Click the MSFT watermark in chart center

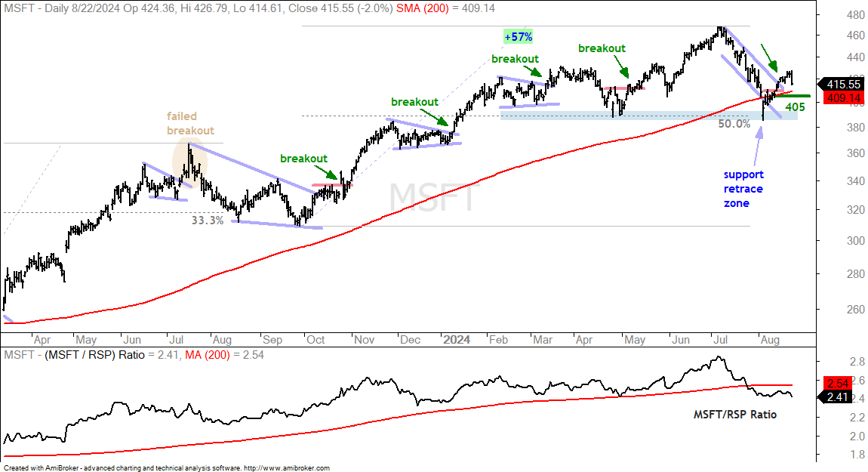tap(433, 197)
